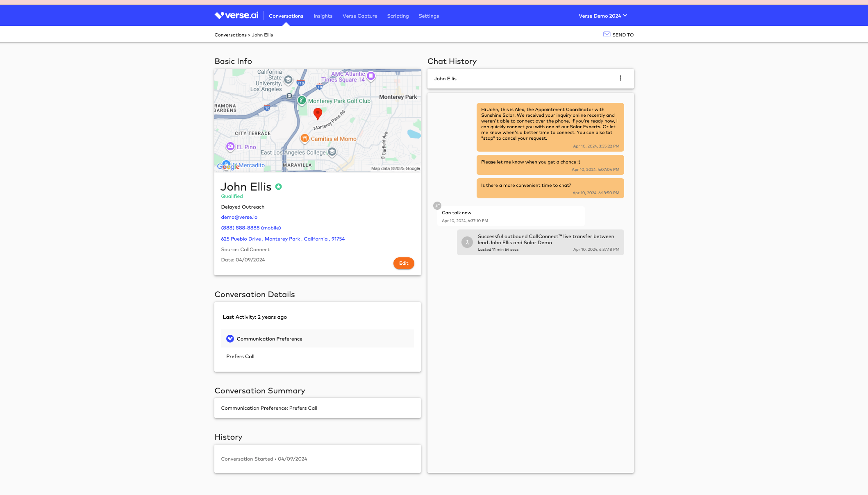
Task: Click the CallConnect transfer event icon
Action: [x=467, y=242]
